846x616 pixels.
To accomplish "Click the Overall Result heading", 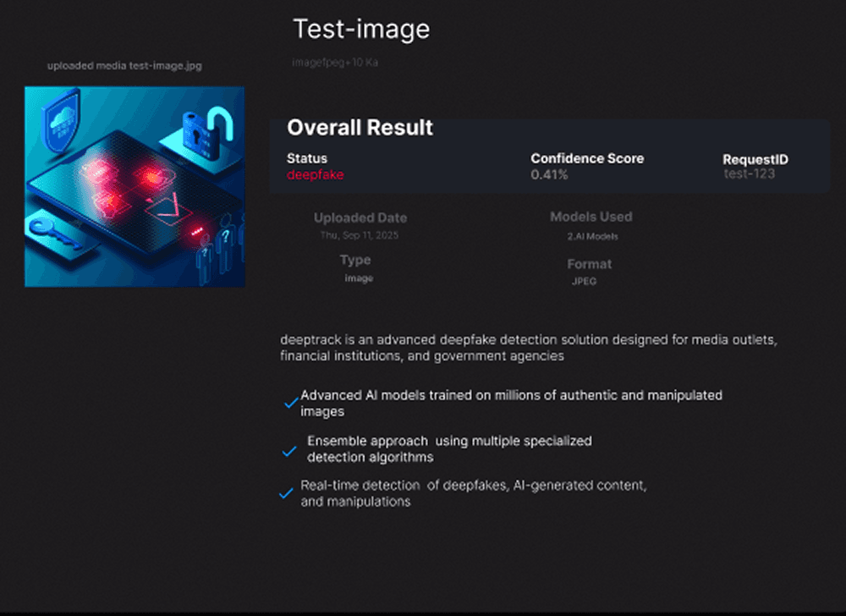I will click(x=360, y=128).
